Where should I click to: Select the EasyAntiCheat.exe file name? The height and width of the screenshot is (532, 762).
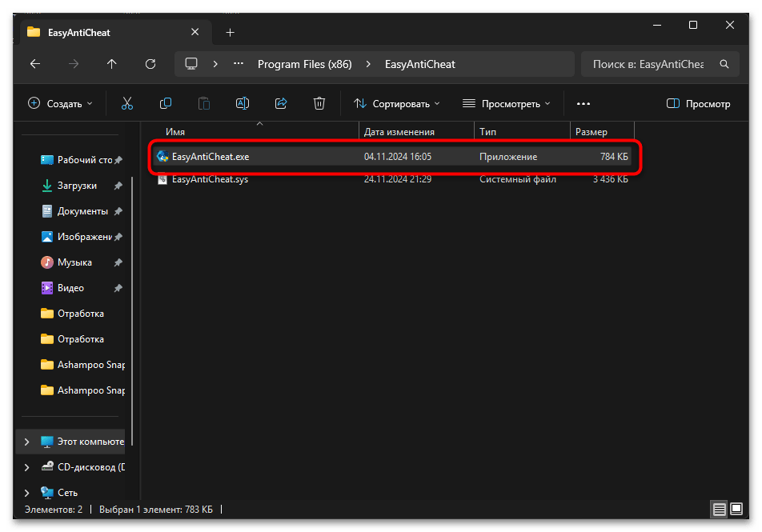(x=211, y=157)
